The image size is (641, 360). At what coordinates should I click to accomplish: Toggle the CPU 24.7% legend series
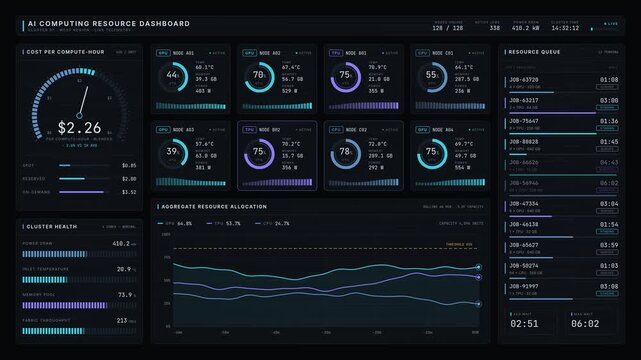pyautogui.click(x=272, y=224)
